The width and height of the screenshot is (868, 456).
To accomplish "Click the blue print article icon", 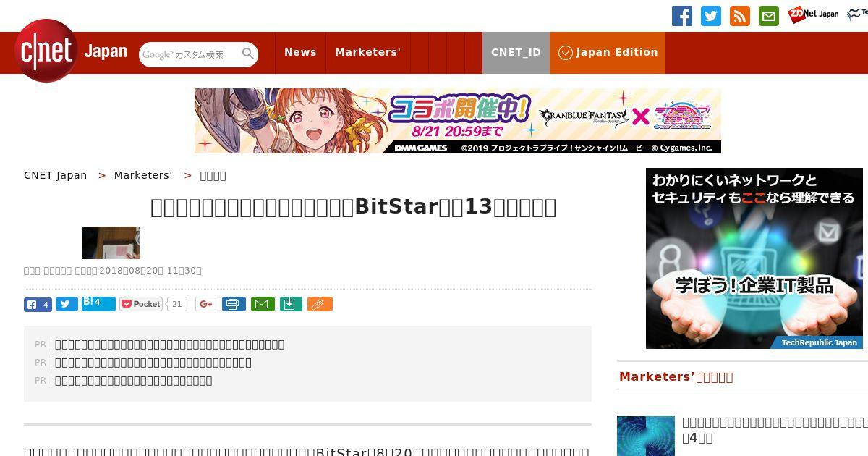I will point(234,304).
